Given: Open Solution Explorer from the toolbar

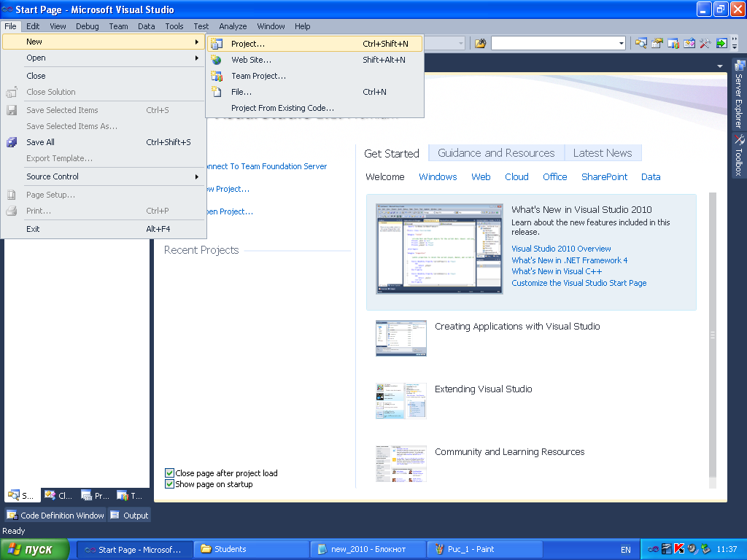Looking at the screenshot, I should 641,44.
